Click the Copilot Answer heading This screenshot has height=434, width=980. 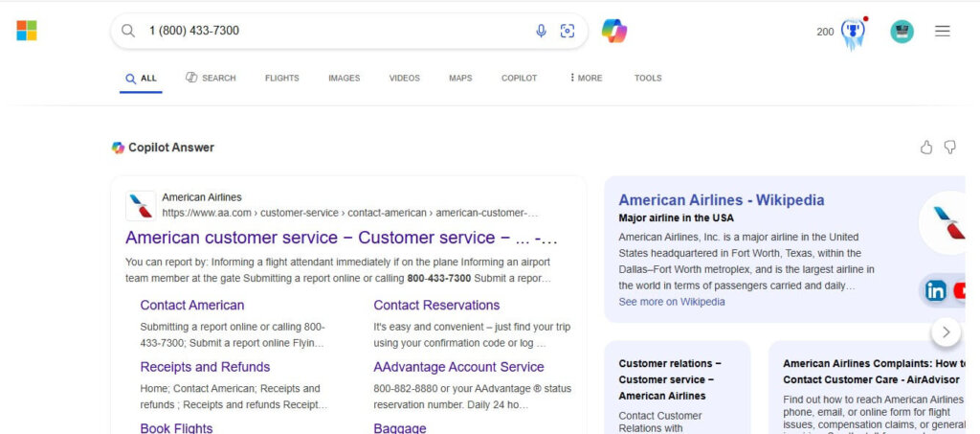(170, 148)
